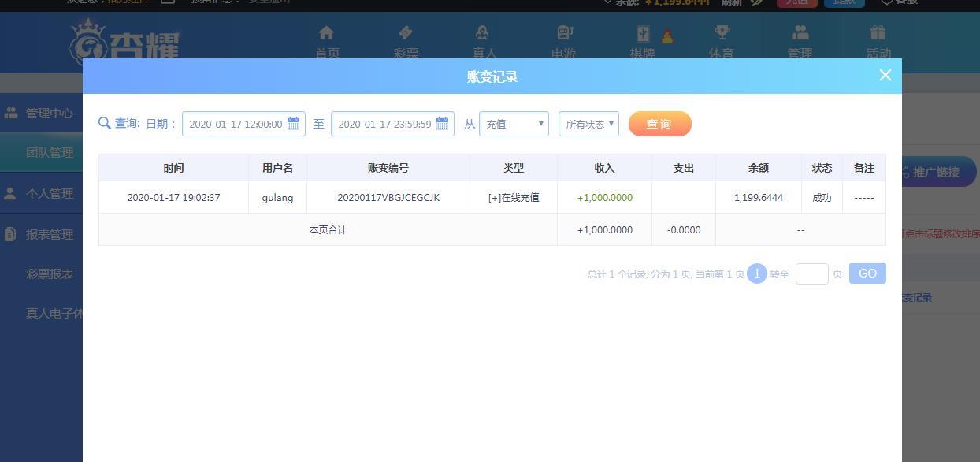Open calendar picker for start date

(293, 124)
